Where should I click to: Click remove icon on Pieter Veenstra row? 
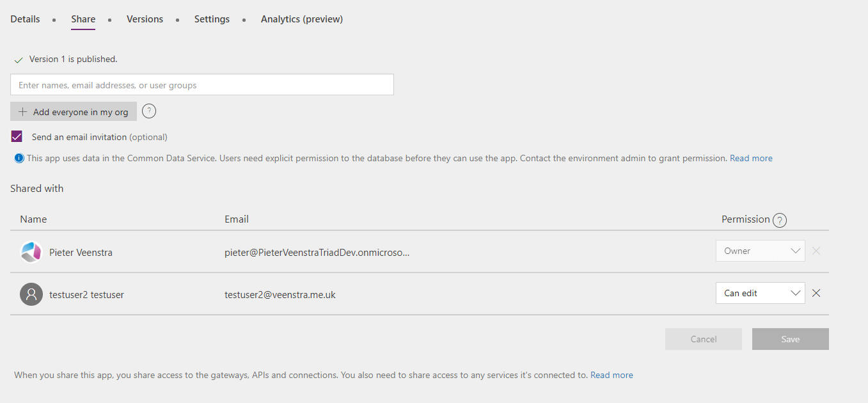pos(816,251)
